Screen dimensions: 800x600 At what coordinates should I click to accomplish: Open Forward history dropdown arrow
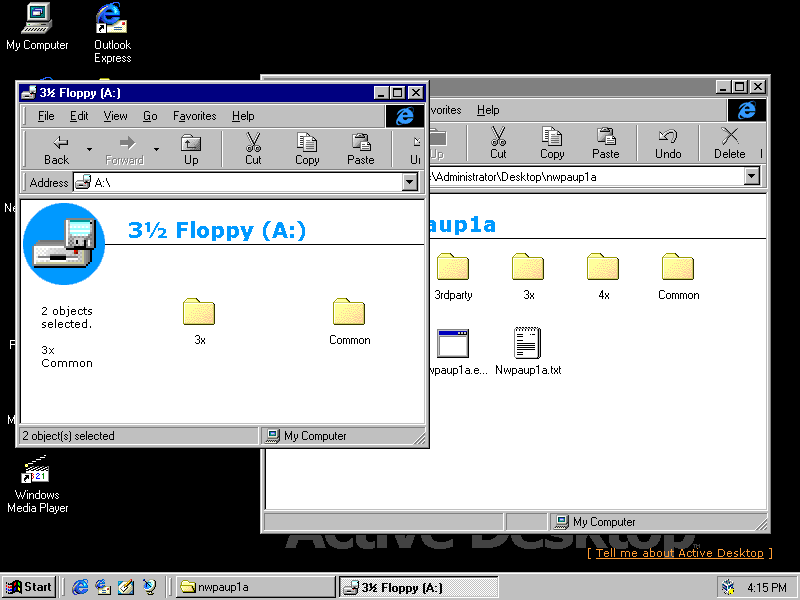(157, 149)
